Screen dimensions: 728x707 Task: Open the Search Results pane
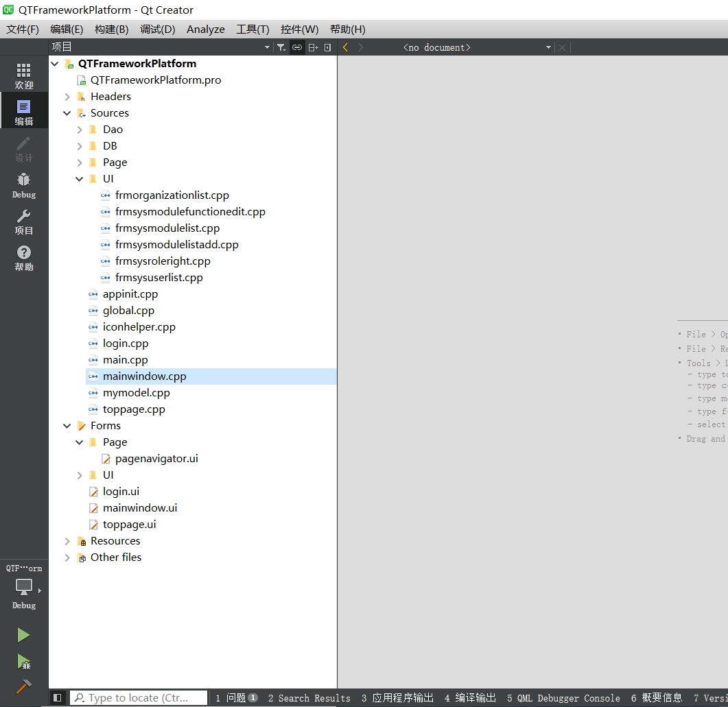point(309,697)
